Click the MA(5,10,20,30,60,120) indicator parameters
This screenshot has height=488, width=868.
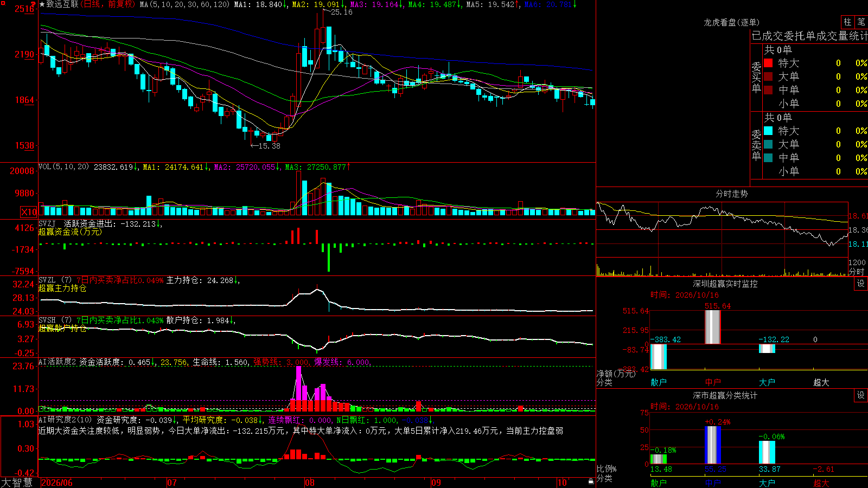(x=185, y=4)
